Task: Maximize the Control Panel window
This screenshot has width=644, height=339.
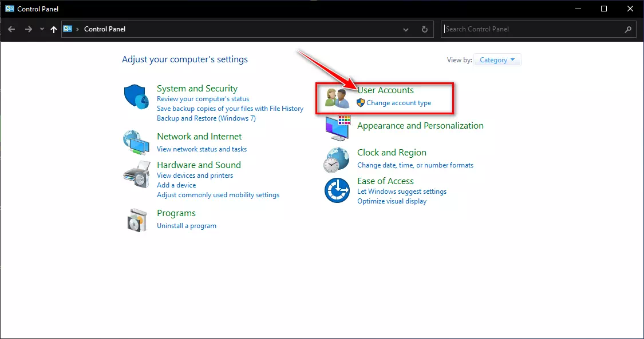Action: click(x=604, y=9)
